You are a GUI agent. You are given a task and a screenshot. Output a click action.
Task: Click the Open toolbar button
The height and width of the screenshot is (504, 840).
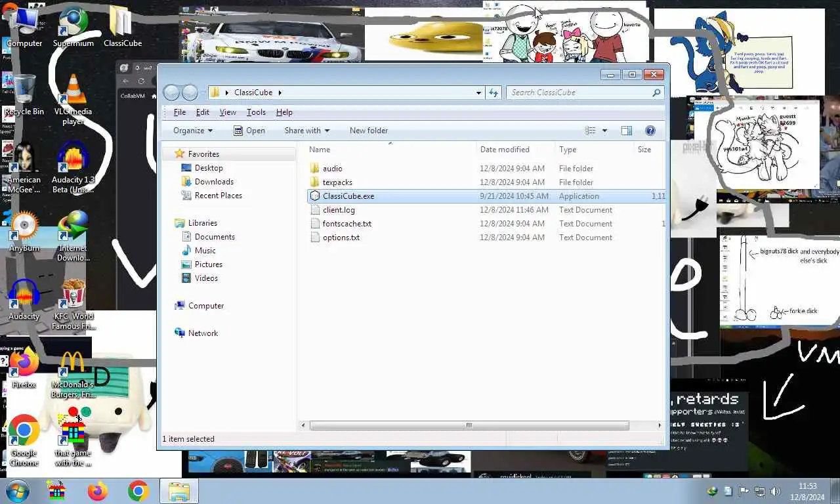pos(249,131)
